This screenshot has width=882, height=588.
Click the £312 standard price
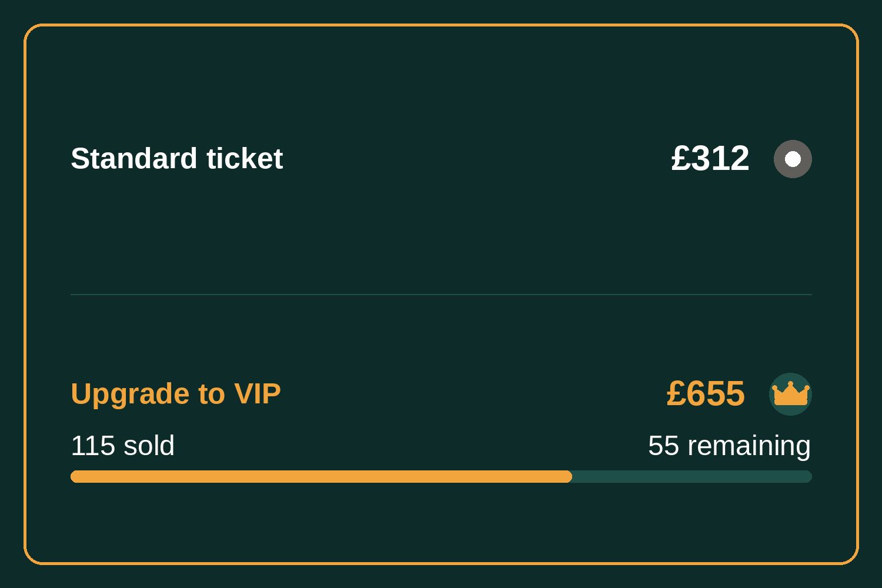[710, 158]
